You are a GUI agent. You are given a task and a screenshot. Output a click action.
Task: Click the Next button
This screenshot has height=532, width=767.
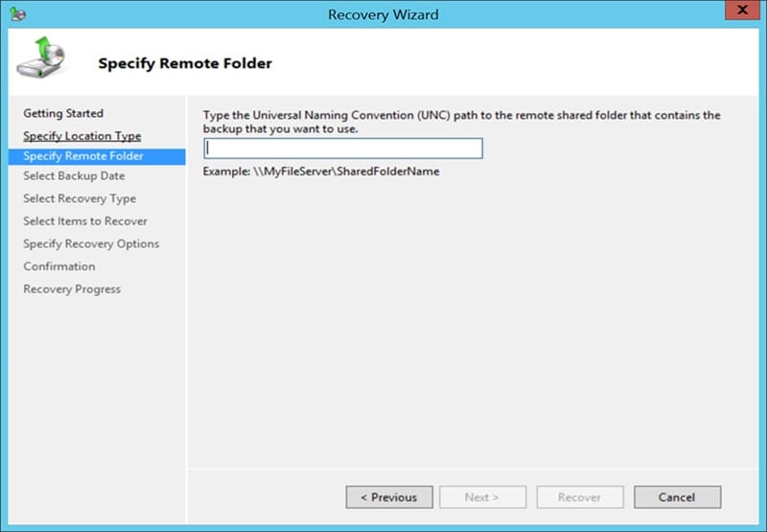482,497
